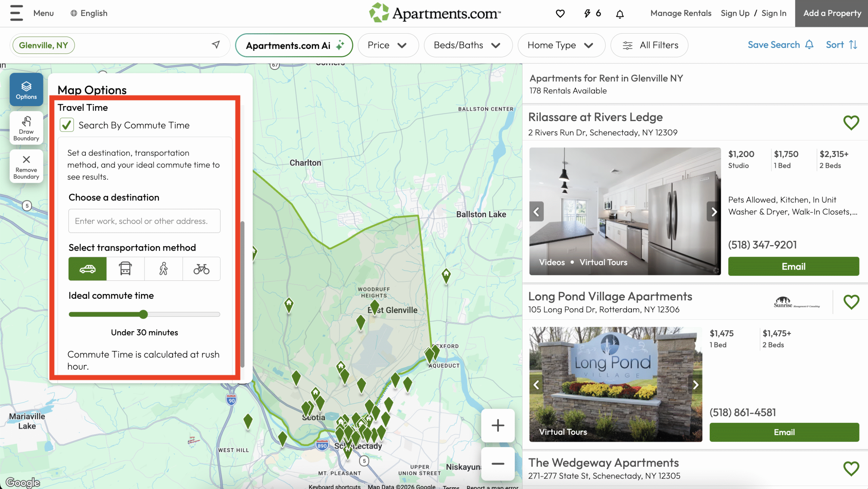This screenshot has width=868, height=489.
Task: Click the "178 Rentals Available" text
Action: pos(568,91)
